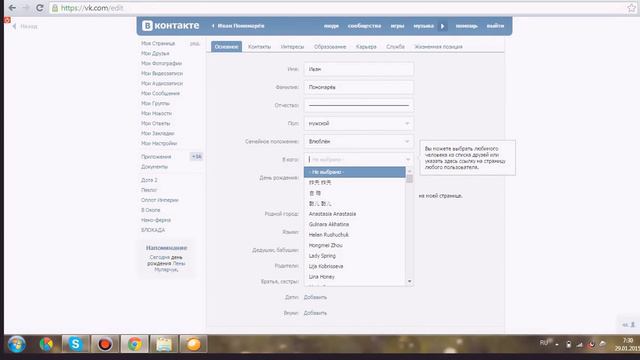Click the RU language indicator in tray
This screenshot has width=640, height=360.
(544, 343)
